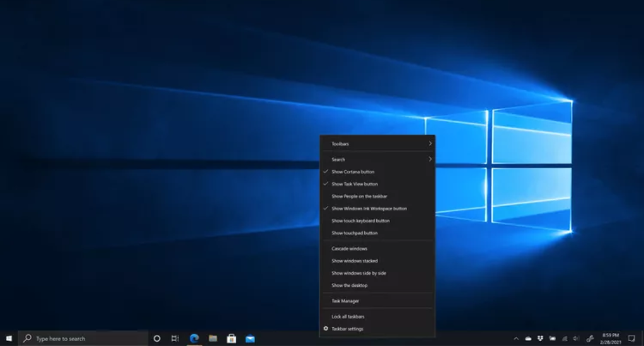Select Show the desktop menu entry
Viewport: 644px width, 346px height.
[x=377, y=285]
